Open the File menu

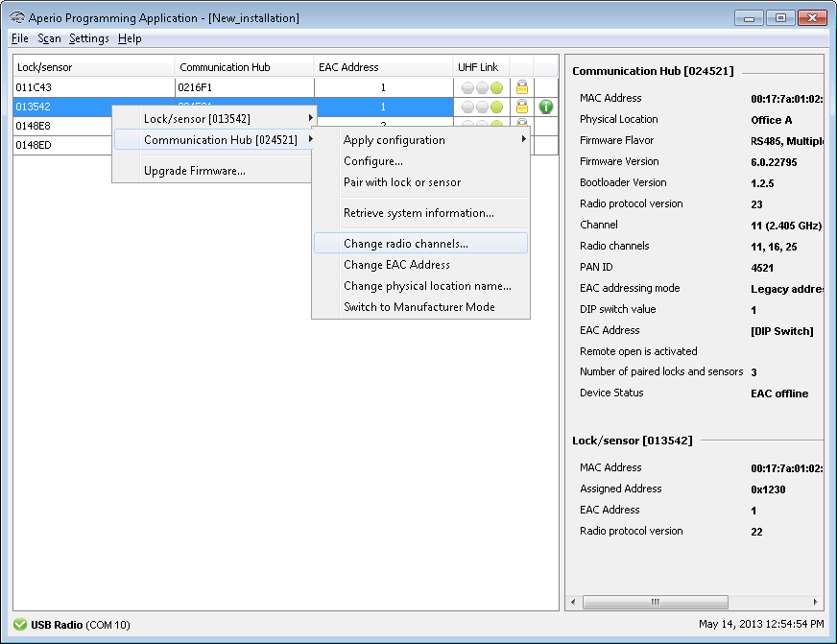click(x=20, y=38)
